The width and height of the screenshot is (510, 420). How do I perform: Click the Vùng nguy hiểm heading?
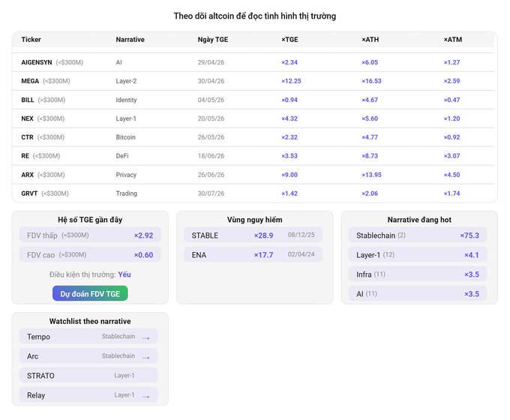(x=255, y=220)
